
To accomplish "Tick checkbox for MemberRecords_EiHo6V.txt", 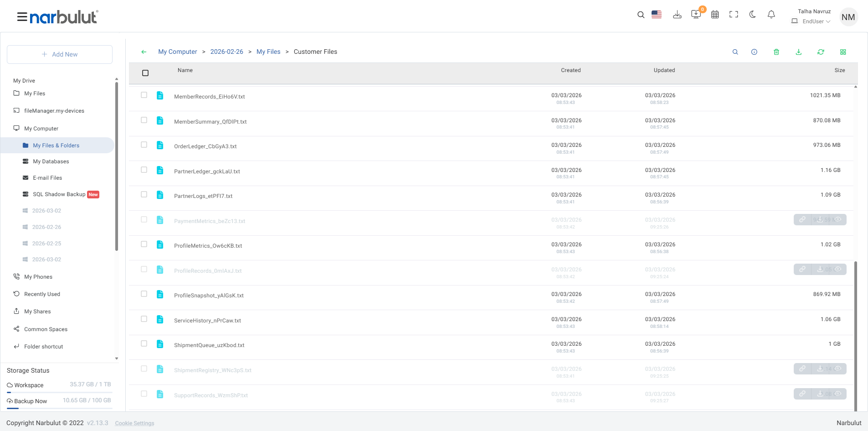I will 144,95.
